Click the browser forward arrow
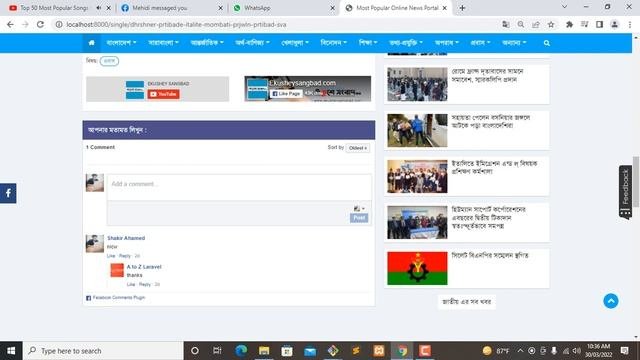This screenshot has height=360, width=640. [x=25, y=24]
